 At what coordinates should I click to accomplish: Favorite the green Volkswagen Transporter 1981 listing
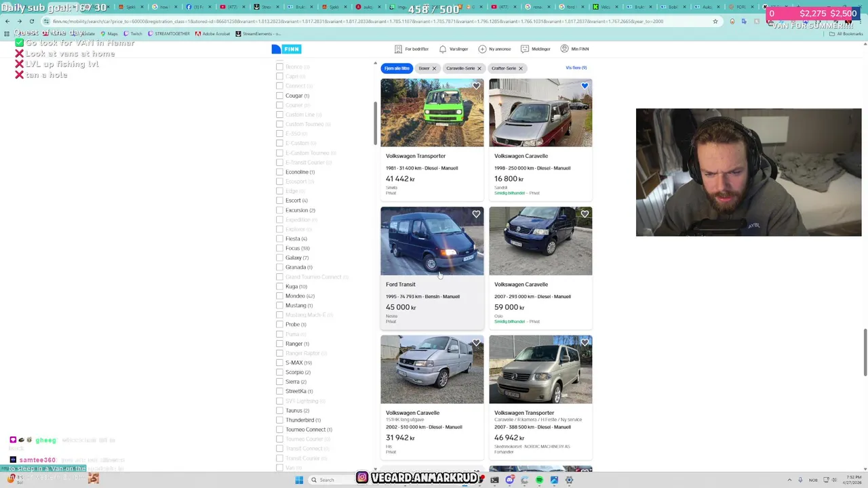pos(476,86)
